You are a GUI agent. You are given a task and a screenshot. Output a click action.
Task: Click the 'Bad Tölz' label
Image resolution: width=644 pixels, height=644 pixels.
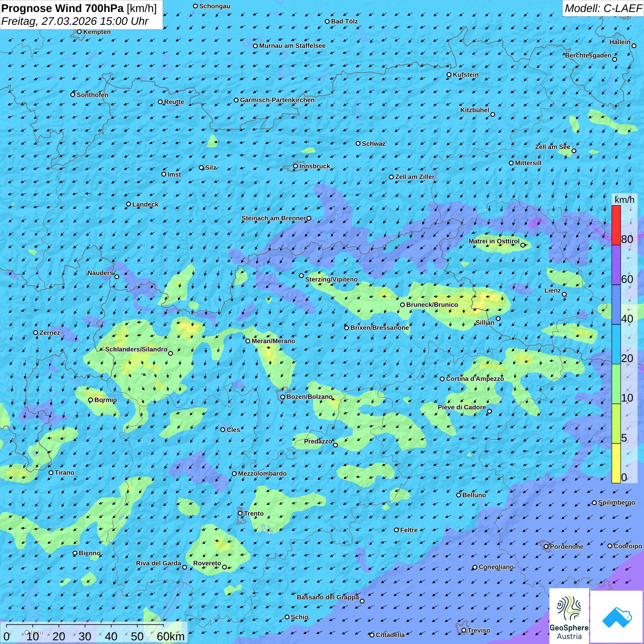(x=344, y=22)
